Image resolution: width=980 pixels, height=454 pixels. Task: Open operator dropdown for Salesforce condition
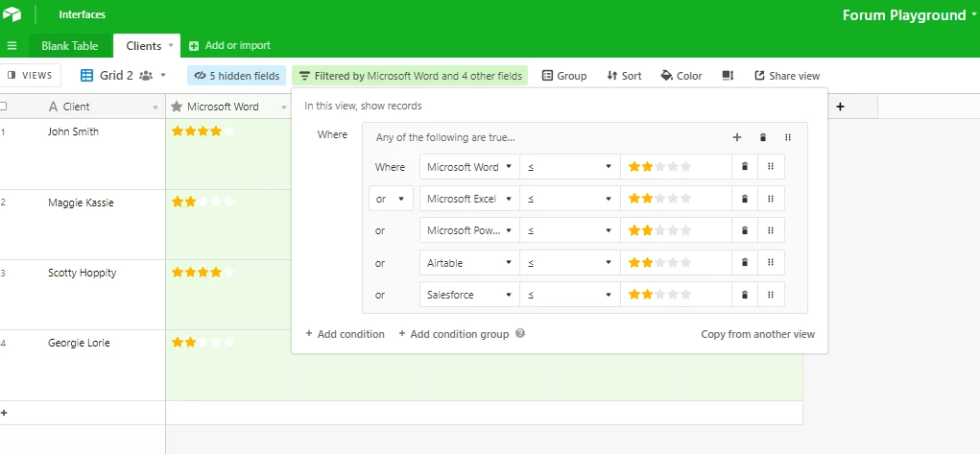coord(570,295)
